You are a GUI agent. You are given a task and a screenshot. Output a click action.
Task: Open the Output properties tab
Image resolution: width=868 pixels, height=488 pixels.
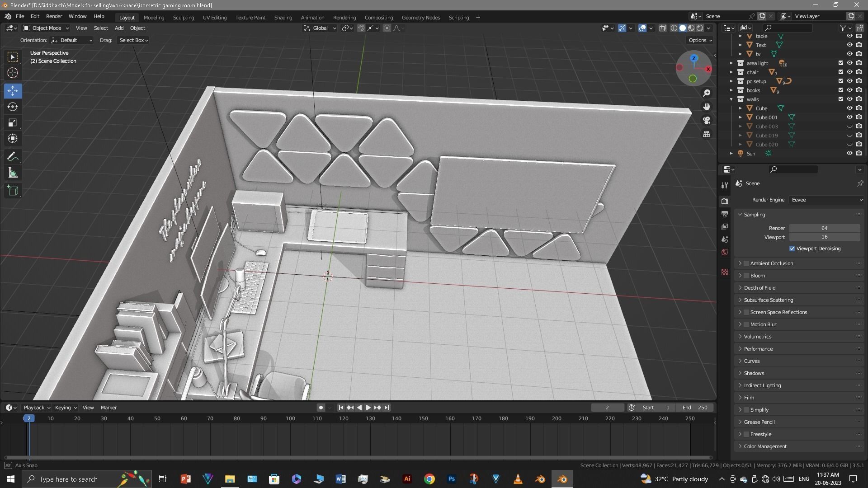tap(725, 214)
